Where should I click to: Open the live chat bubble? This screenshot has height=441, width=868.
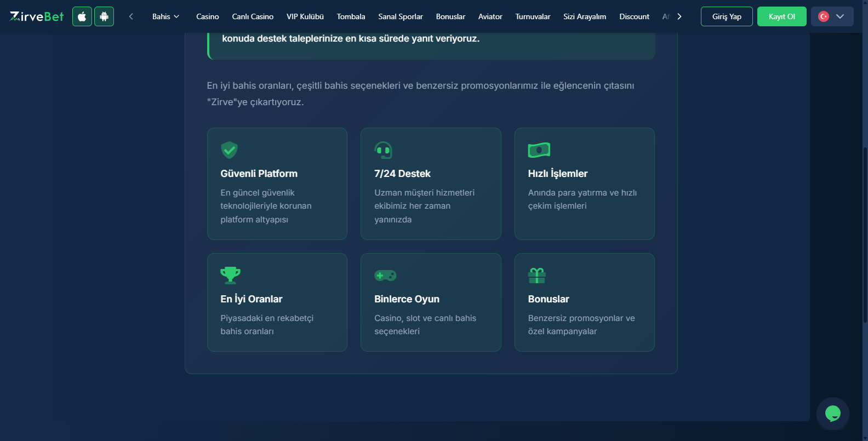833,414
